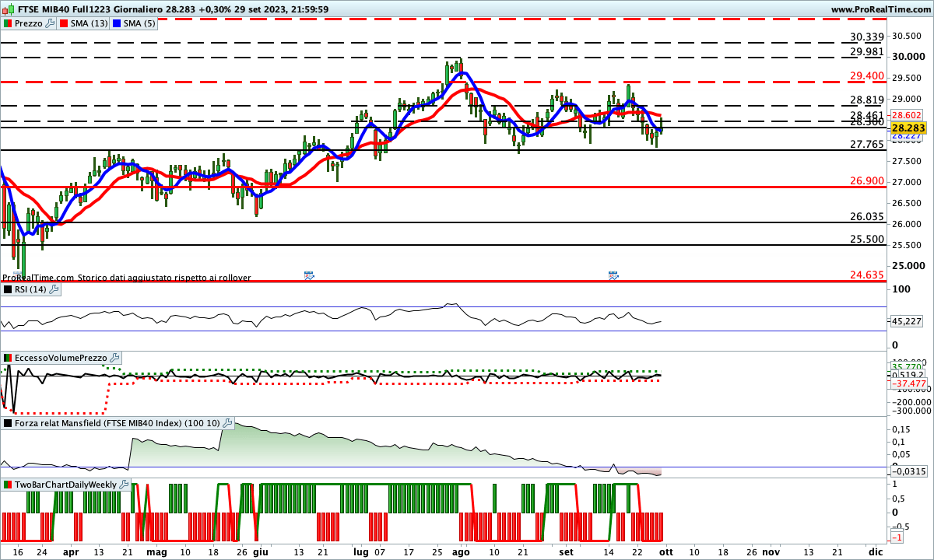Image resolution: width=934 pixels, height=560 pixels.
Task: Click the Forza relat Mansfield wrench icon
Action: tap(227, 423)
